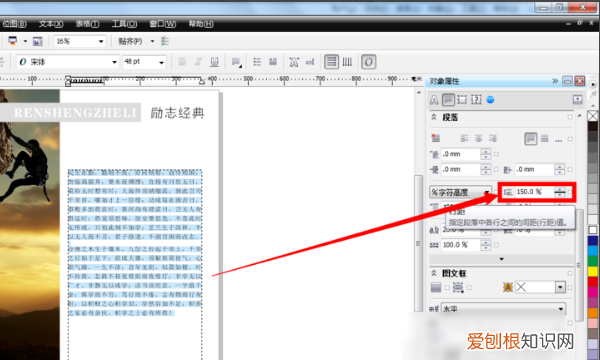600x360 pixels.
Task: Toggle checkbox next to right indent
Action: 570,169
